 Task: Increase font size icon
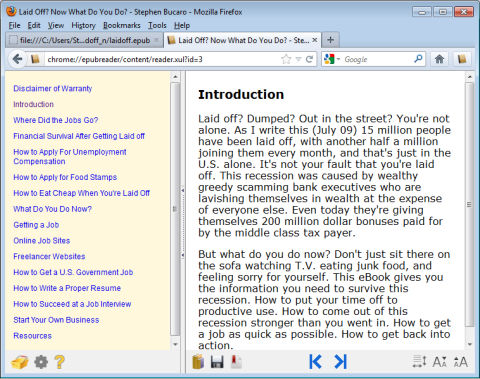tap(461, 362)
